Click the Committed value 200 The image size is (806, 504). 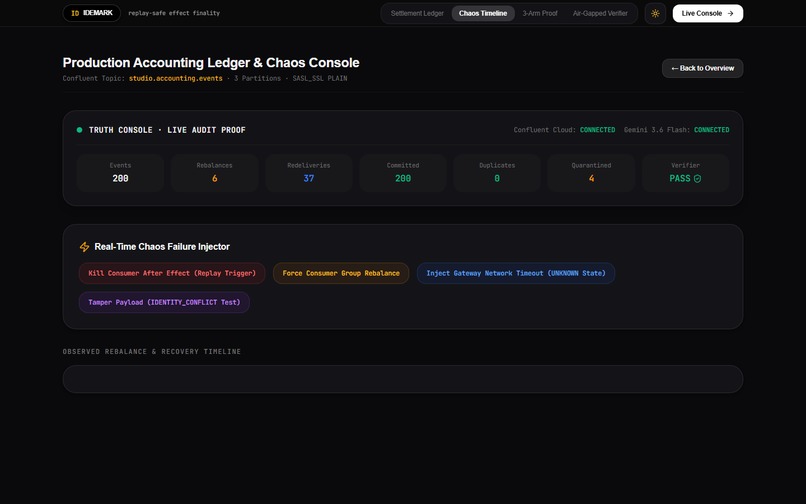[402, 178]
